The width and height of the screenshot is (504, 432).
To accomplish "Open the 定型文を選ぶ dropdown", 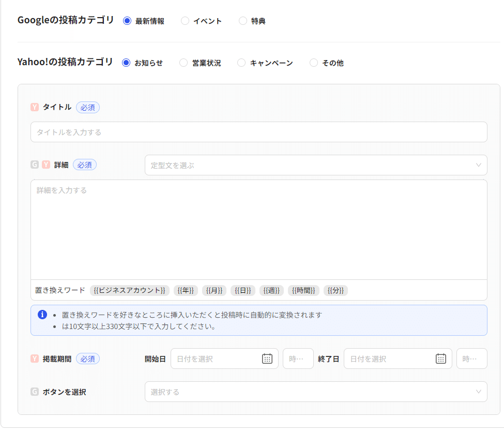I will (x=315, y=165).
